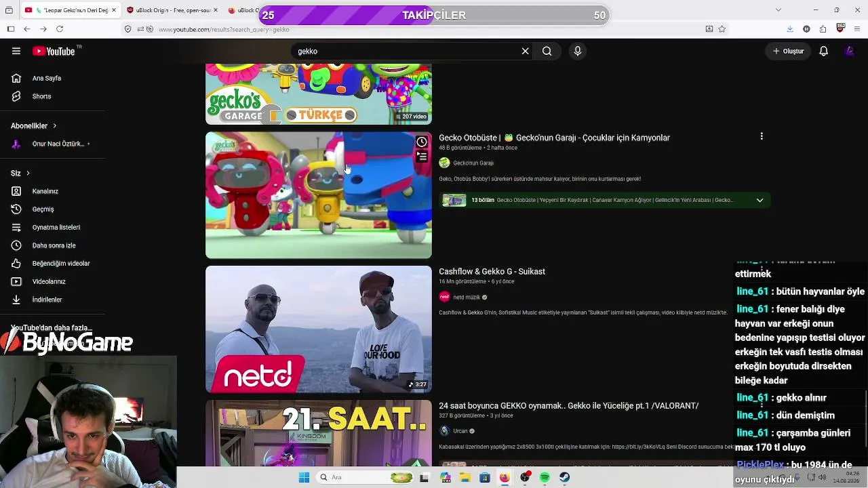
Task: Start voice search with the microphone
Action: coord(578,51)
